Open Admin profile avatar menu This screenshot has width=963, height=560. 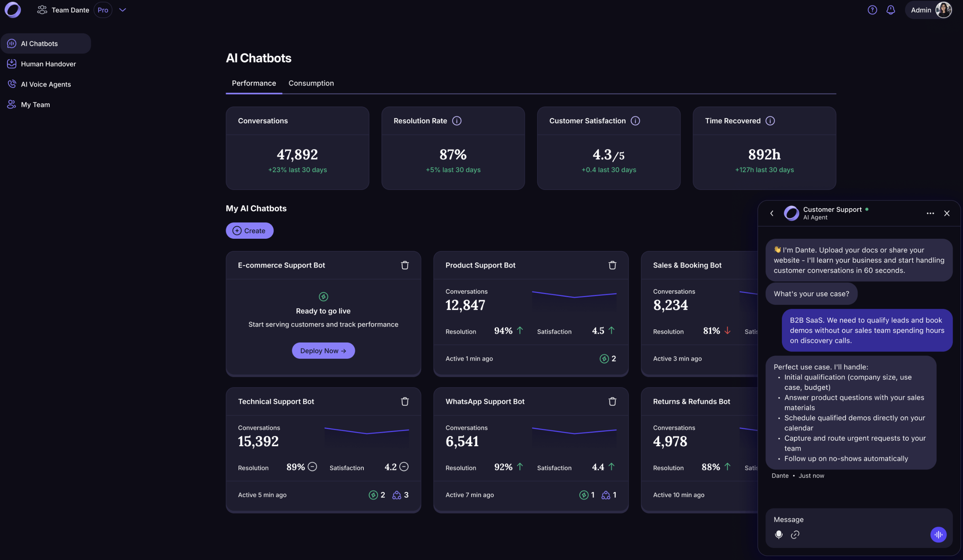coord(943,10)
